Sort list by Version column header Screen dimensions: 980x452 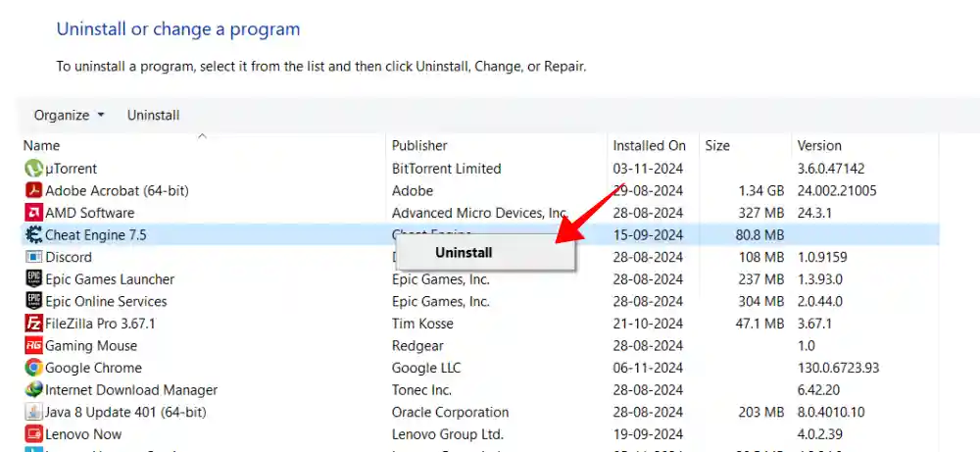(819, 146)
